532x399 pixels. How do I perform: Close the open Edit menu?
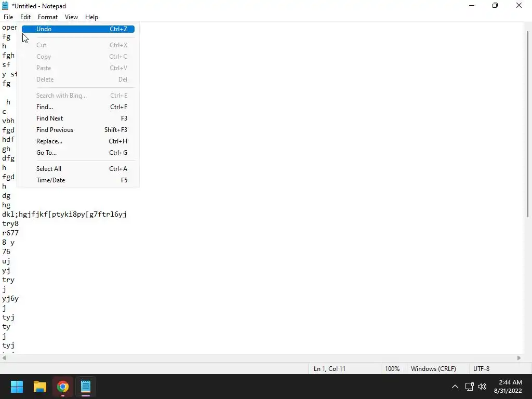(25, 17)
